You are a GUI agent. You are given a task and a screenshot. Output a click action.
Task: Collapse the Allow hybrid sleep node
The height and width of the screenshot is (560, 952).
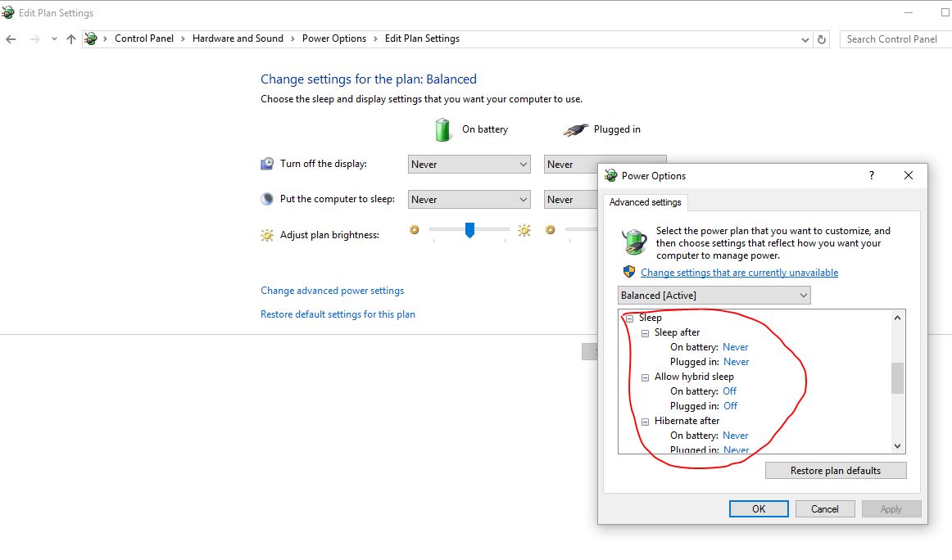click(645, 377)
